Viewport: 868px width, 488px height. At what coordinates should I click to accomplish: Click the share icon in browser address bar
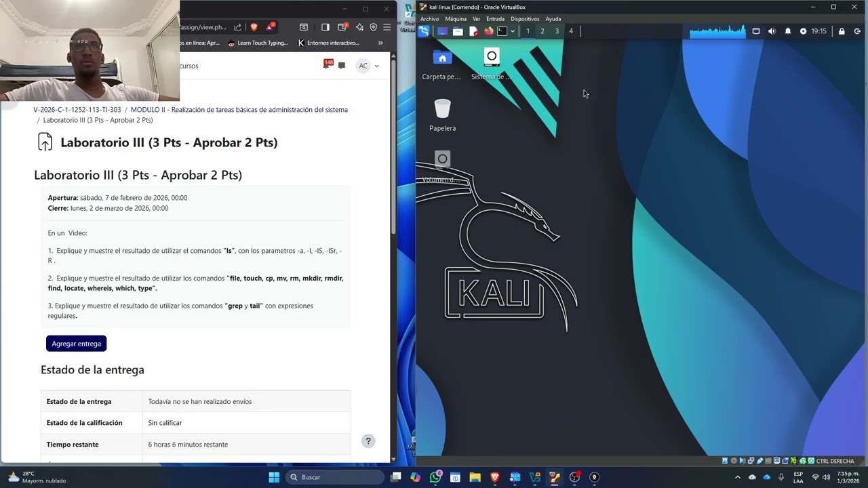click(x=238, y=27)
